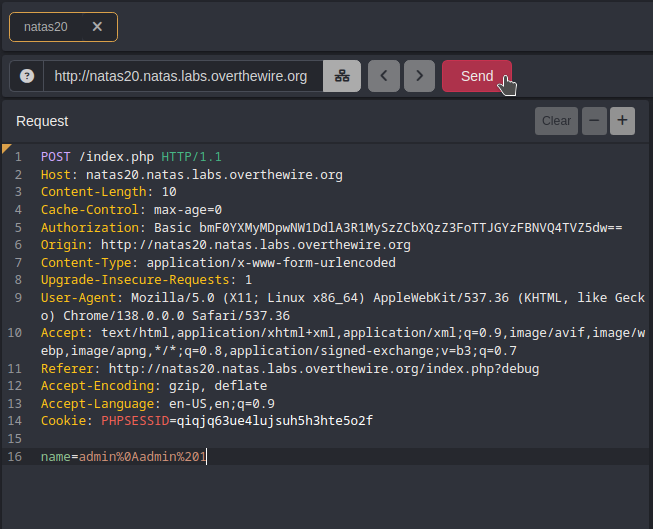Click the minus button beside Clear

click(x=594, y=121)
